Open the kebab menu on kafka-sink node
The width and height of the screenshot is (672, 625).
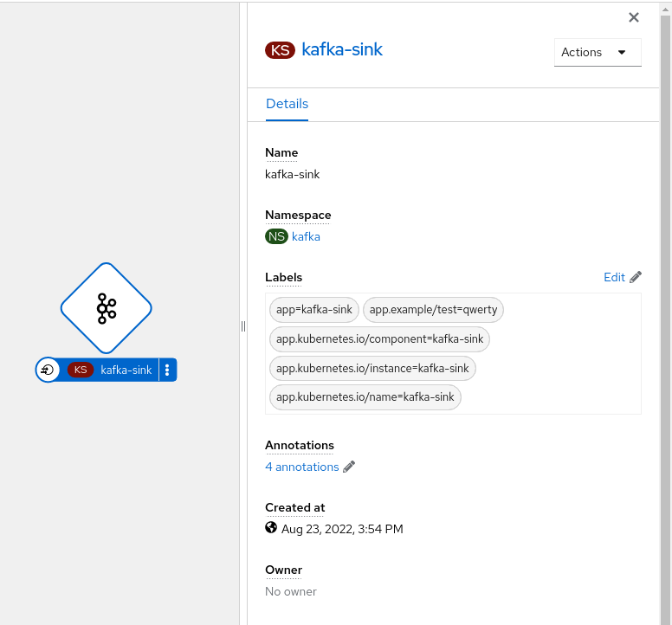tap(167, 370)
